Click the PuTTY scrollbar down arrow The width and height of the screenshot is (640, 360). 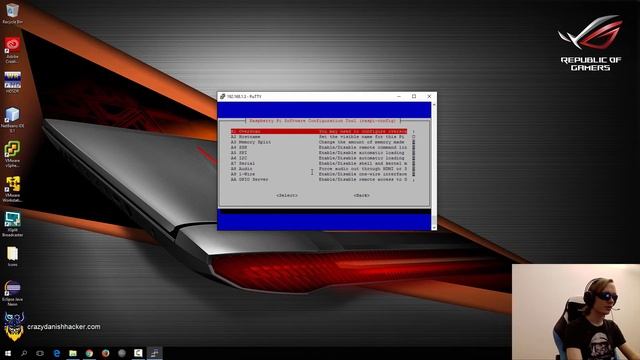point(434,227)
